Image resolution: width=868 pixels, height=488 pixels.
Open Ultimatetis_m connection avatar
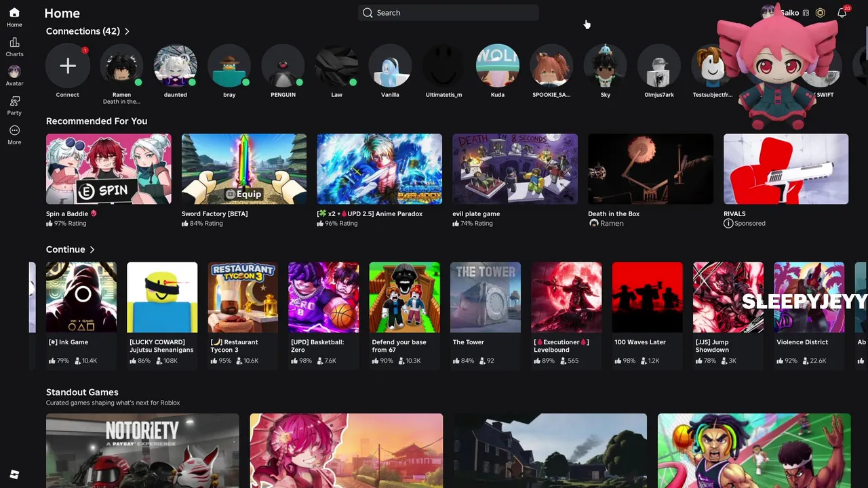pos(444,66)
